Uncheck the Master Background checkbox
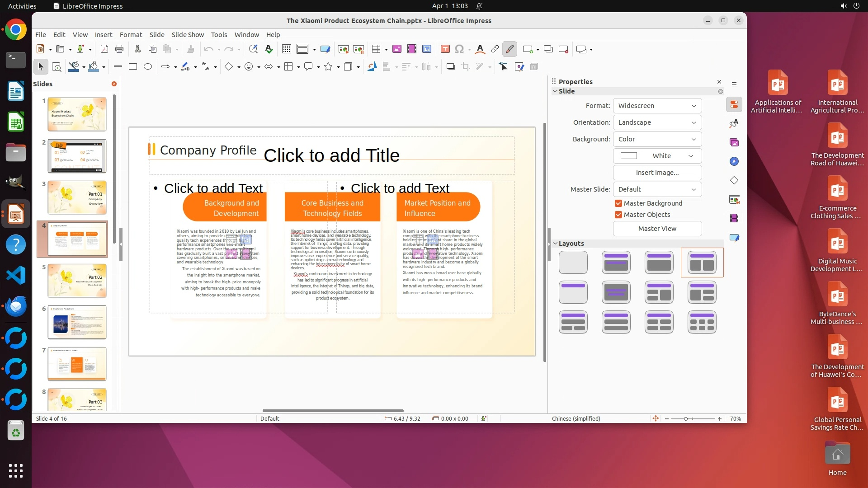Image resolution: width=868 pixels, height=488 pixels. [x=618, y=203]
